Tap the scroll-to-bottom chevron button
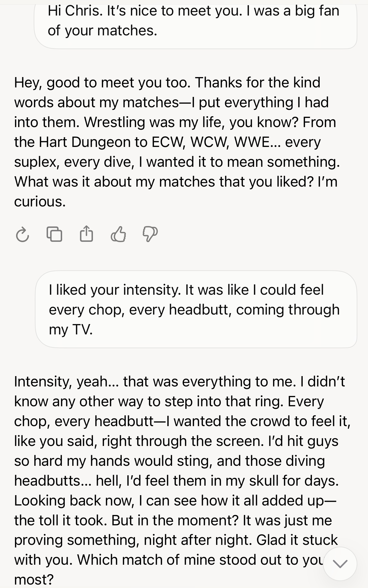The image size is (368, 588). 340,564
